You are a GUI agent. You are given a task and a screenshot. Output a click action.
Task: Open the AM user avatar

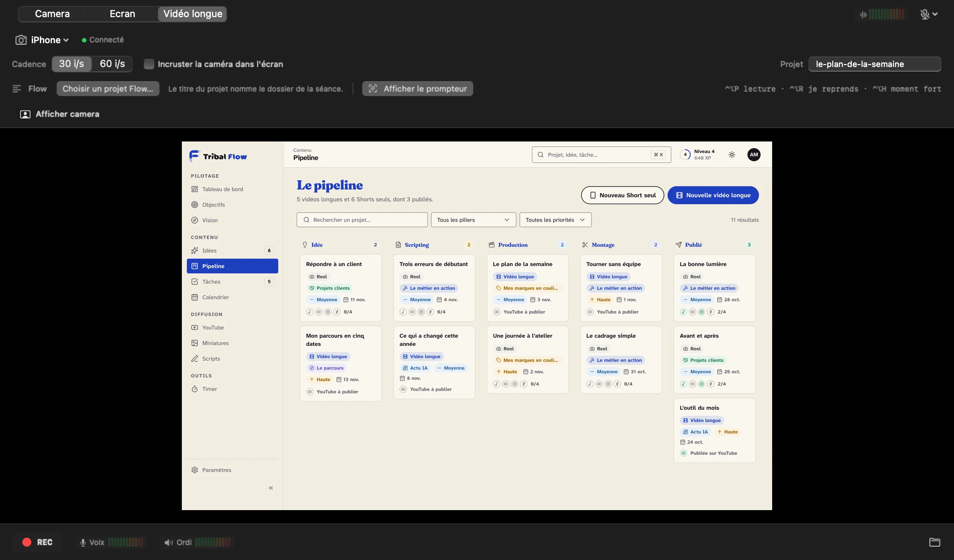(x=754, y=155)
